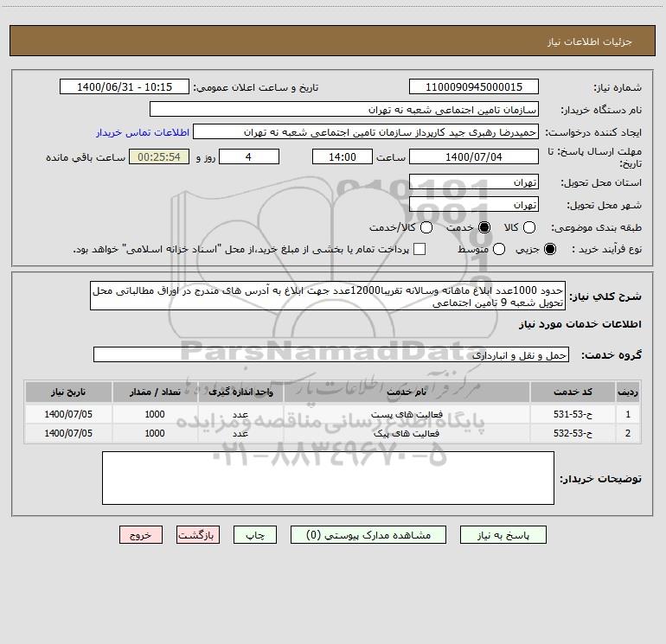Open مشاهده مدارک پیوستی (0) button
Image resolution: width=666 pixels, height=644 pixels.
click(368, 535)
